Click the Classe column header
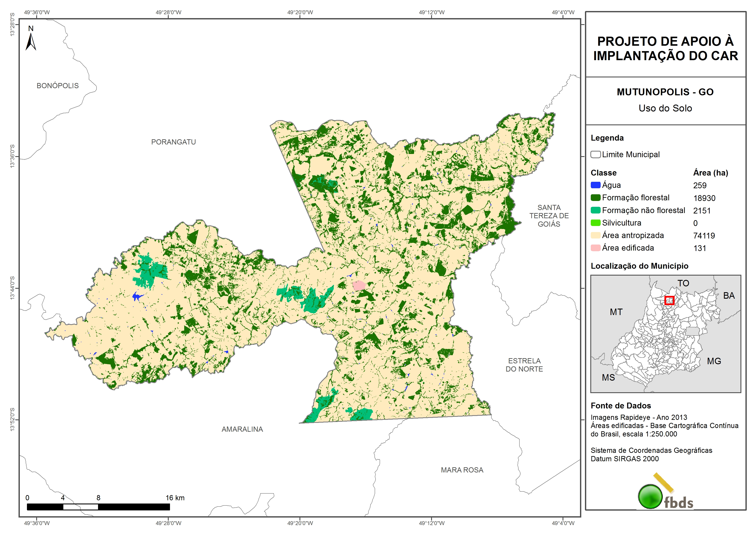 (x=603, y=173)
